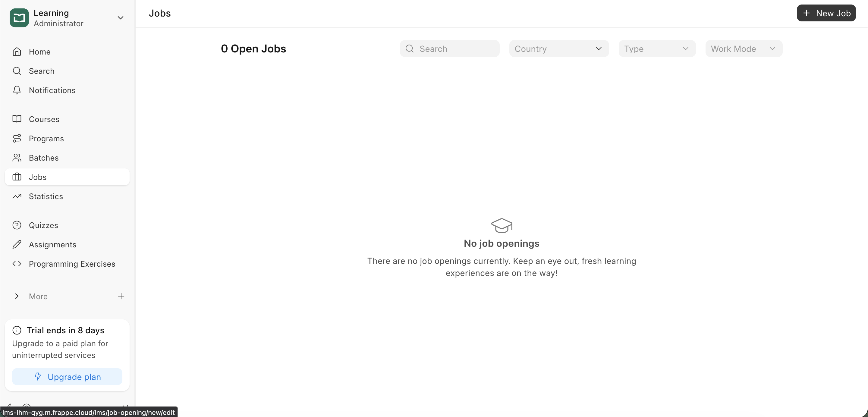The width and height of the screenshot is (868, 417).
Task: Open Courses via book icon
Action: 17,119
